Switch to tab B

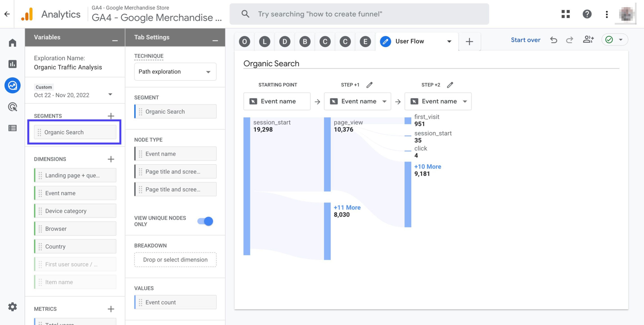(x=305, y=41)
